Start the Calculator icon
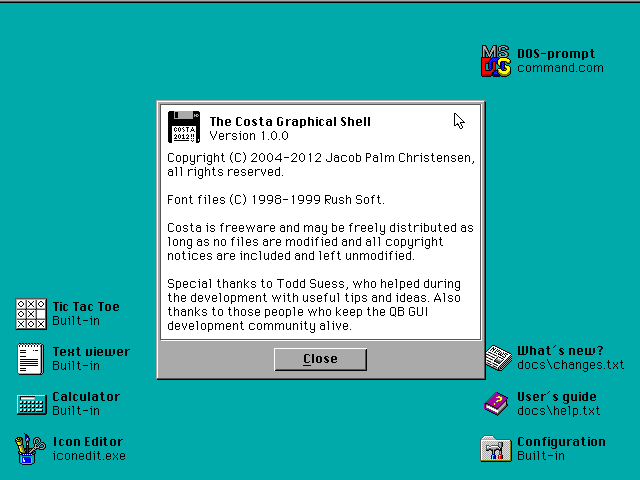Screen dimensions: 640x480 [32, 403]
